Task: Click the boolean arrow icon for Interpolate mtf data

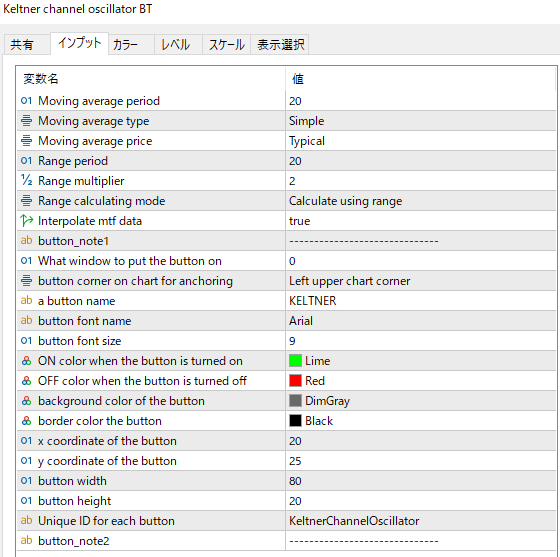Action: click(27, 221)
